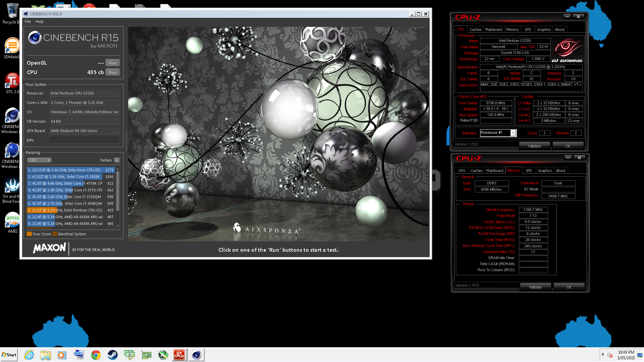Click OK in bottom CPU-Z window

[x=569, y=287]
